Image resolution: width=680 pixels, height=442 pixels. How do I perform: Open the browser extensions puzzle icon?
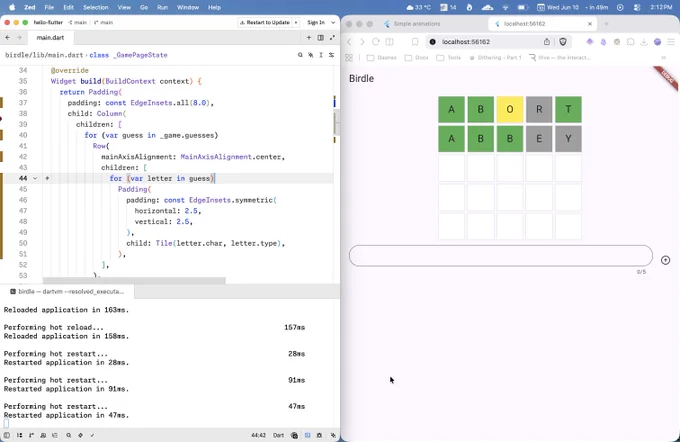(x=631, y=42)
